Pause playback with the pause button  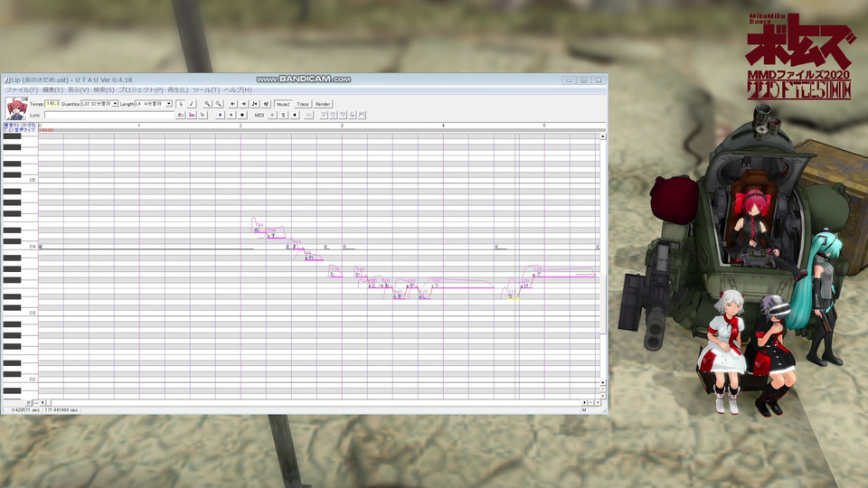click(231, 115)
